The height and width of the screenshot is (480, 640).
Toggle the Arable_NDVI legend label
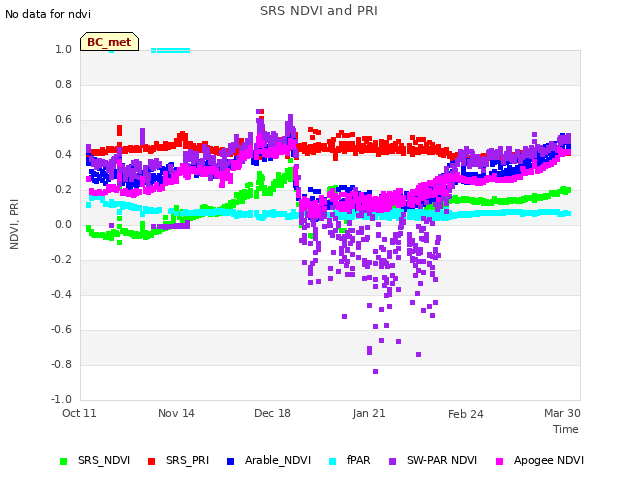tap(278, 460)
